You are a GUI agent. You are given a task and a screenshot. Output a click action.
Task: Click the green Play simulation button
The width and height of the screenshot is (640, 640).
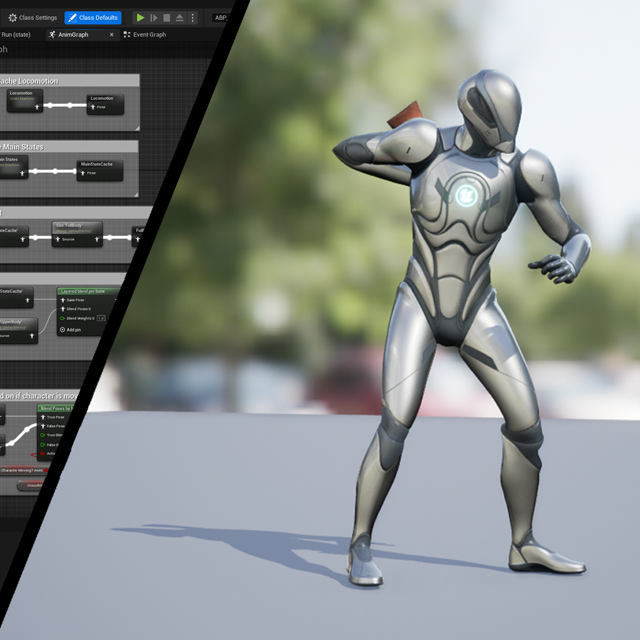point(140,17)
